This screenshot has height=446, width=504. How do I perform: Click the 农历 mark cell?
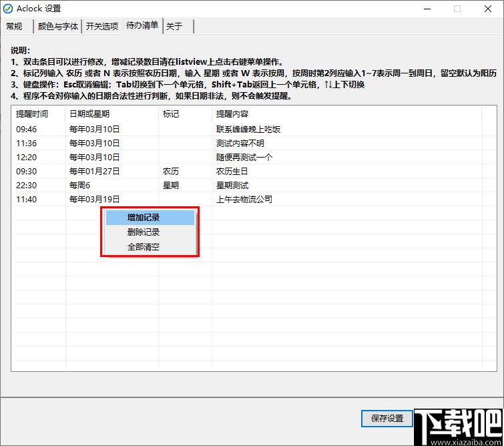pos(171,172)
